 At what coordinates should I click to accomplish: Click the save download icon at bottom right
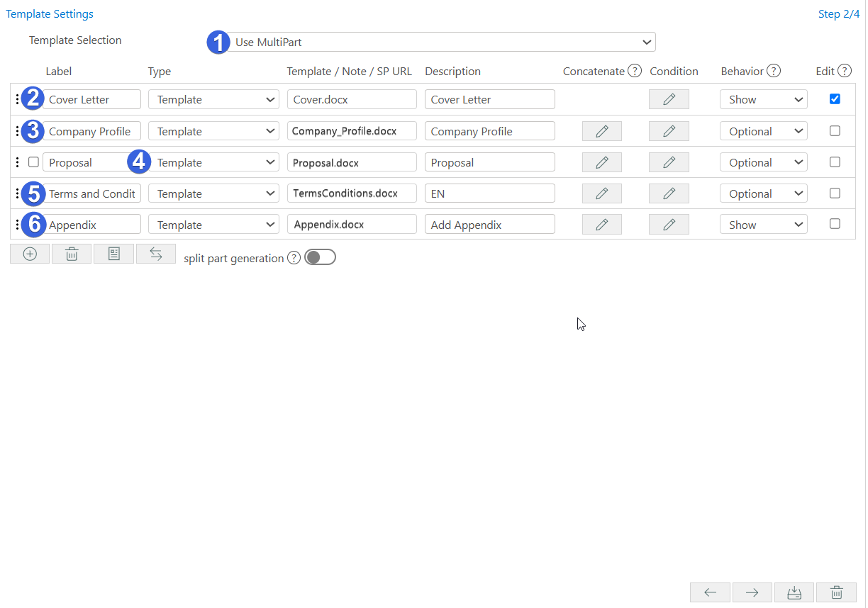[x=794, y=592]
